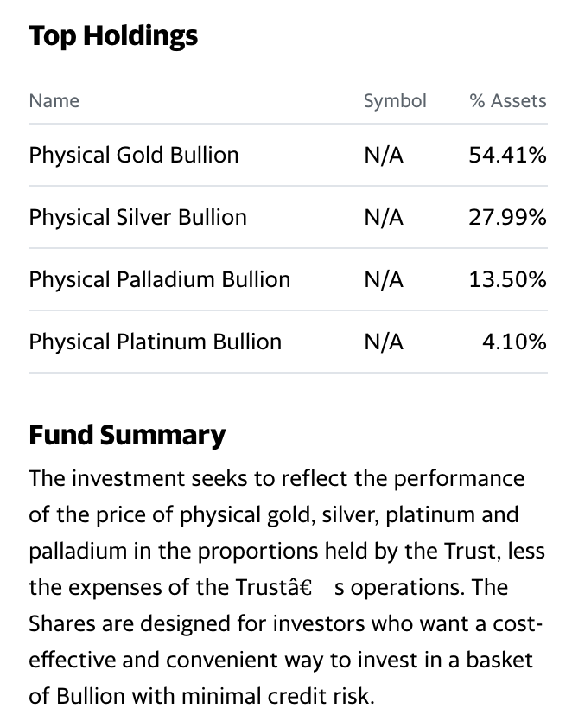
Task: Click the Fund Summary heading
Action: click(127, 436)
